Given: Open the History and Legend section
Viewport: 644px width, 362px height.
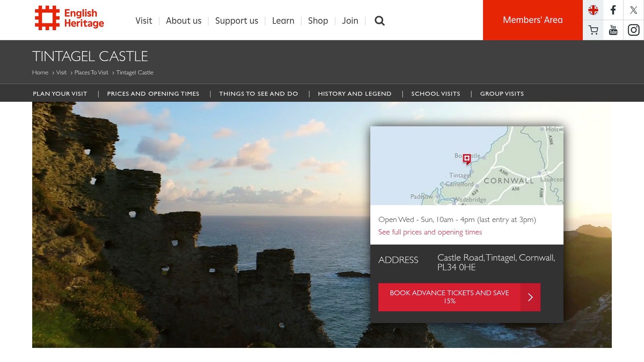Looking at the screenshot, I should (354, 93).
